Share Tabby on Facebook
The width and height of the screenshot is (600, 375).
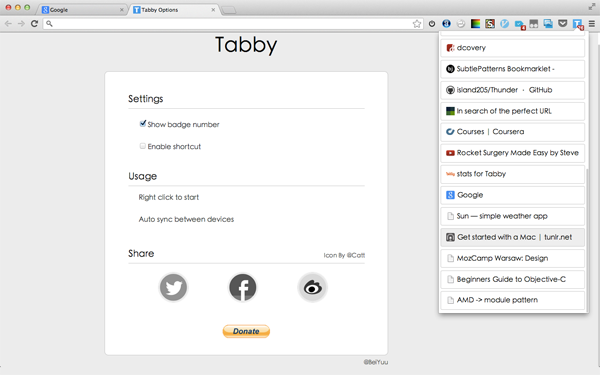243,287
